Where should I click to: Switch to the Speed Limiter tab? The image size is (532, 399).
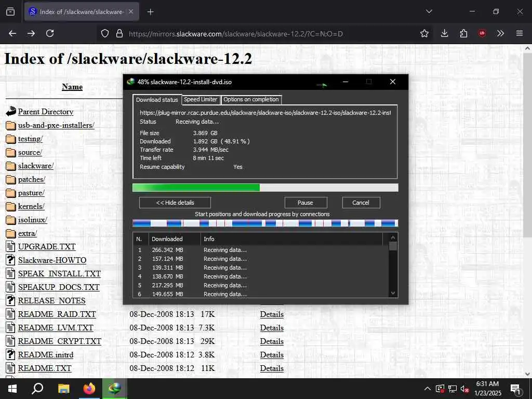point(201,99)
